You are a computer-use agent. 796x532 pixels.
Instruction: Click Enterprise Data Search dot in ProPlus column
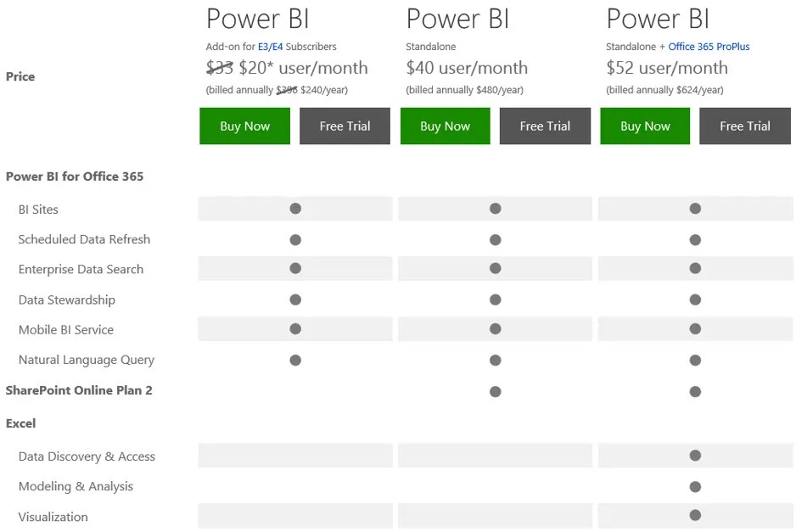(696, 268)
